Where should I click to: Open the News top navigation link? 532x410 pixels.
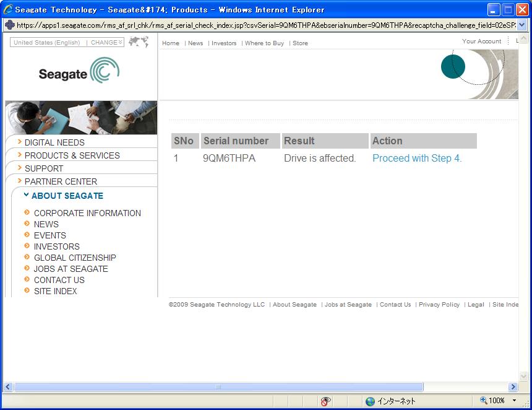click(195, 43)
